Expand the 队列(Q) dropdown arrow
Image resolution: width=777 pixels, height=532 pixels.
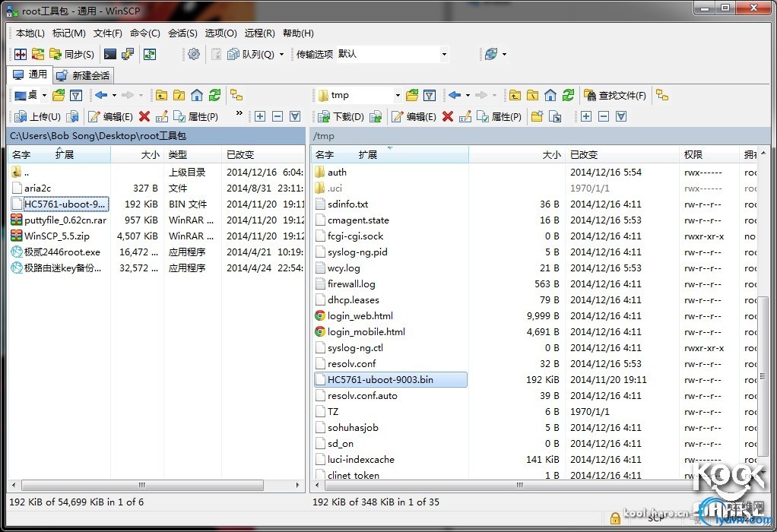281,54
